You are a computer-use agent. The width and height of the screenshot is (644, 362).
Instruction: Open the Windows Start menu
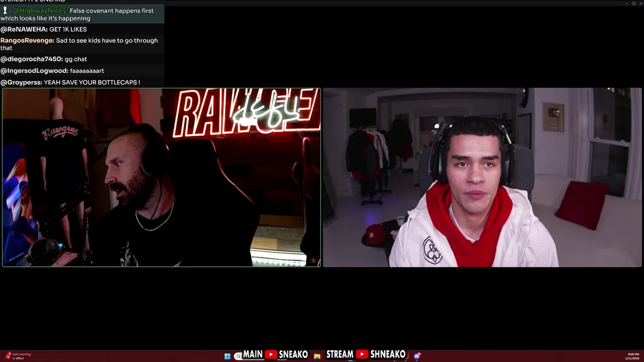227,356
